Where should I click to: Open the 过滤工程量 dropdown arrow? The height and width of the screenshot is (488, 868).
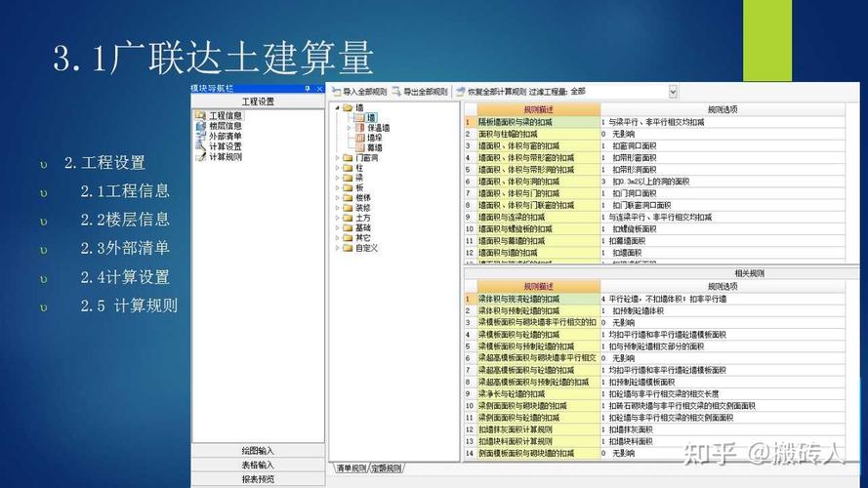coord(673,92)
